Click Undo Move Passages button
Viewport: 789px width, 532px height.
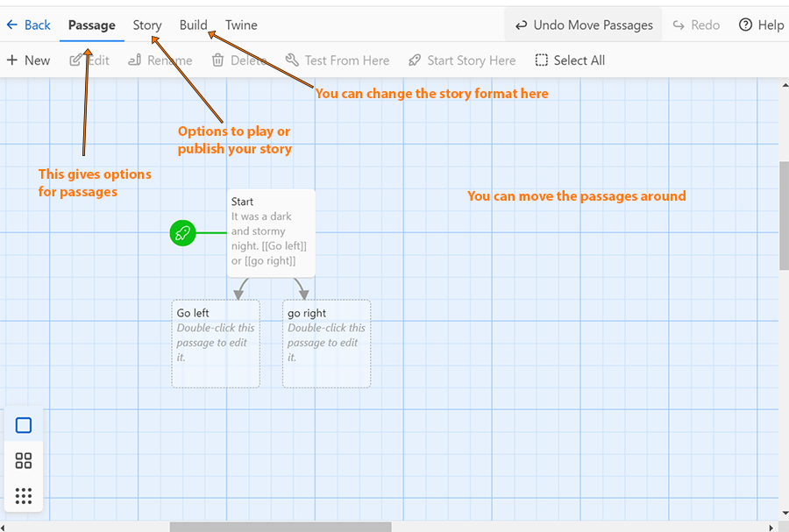click(x=584, y=25)
